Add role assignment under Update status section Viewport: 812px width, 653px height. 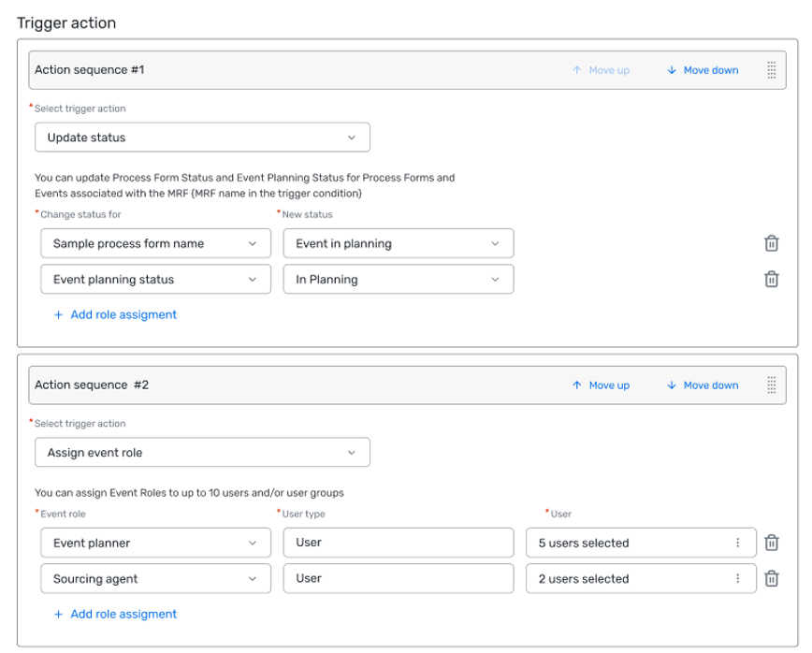pos(115,315)
